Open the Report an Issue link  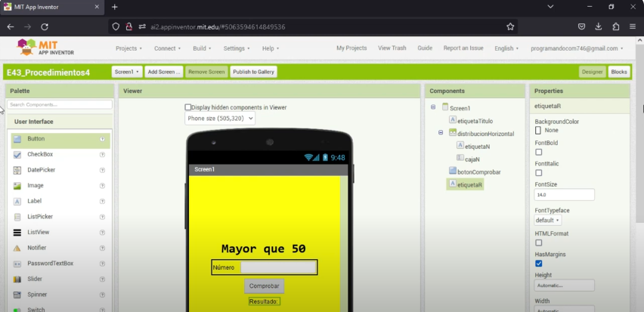(x=463, y=48)
